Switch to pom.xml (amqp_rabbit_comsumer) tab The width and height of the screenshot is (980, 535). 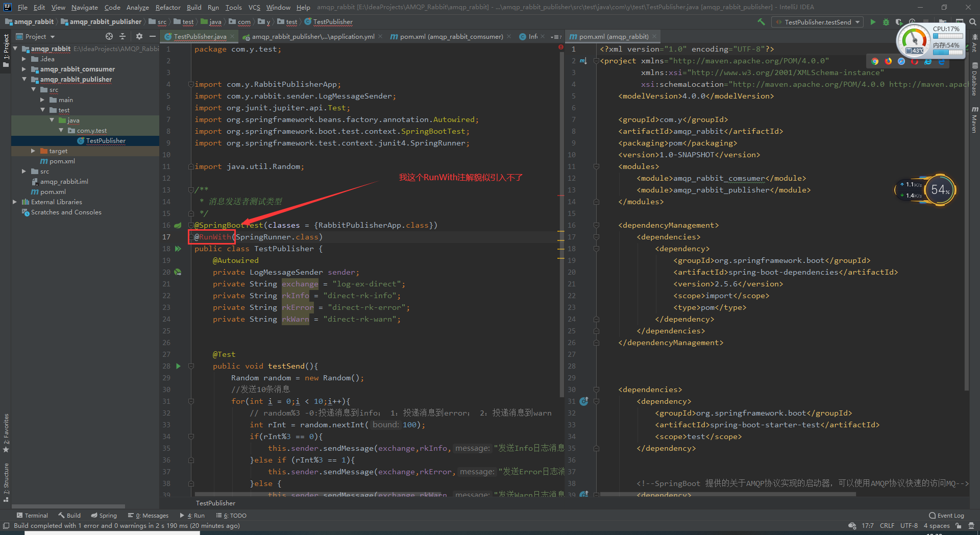tap(451, 36)
